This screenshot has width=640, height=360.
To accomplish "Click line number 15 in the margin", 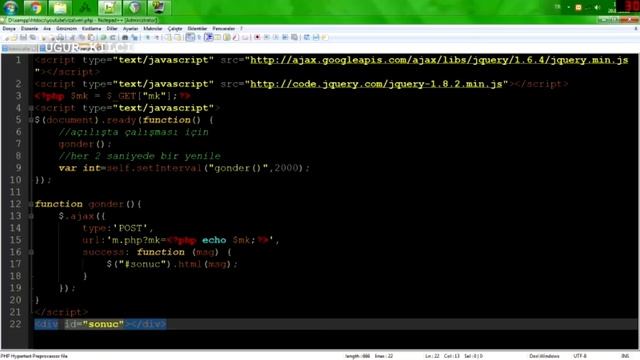I will tap(15, 240).
